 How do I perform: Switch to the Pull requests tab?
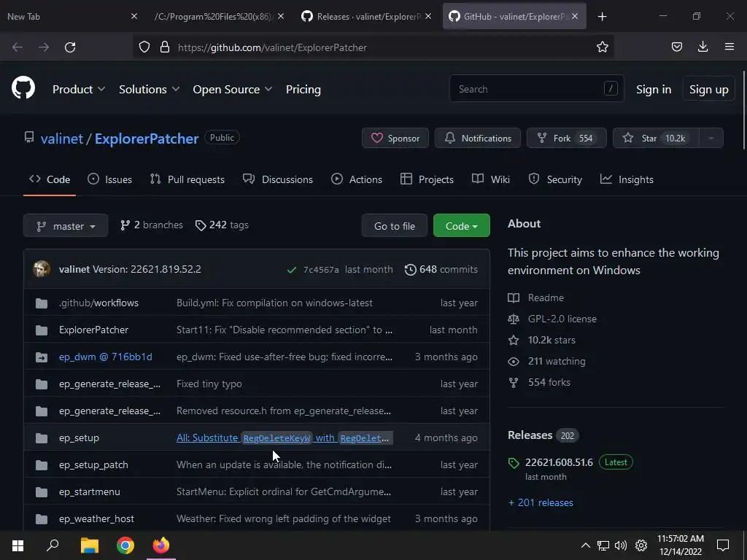point(187,179)
